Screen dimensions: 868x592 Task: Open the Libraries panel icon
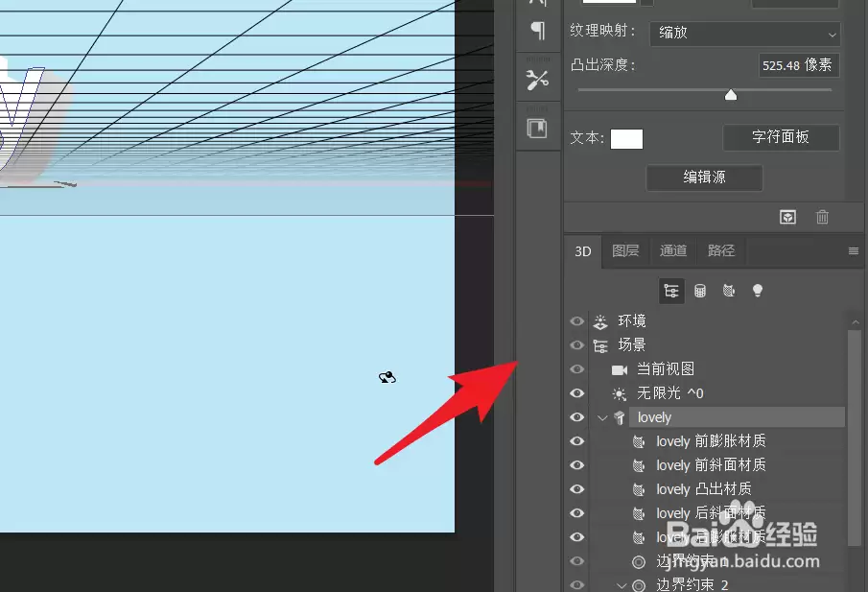coord(537,129)
